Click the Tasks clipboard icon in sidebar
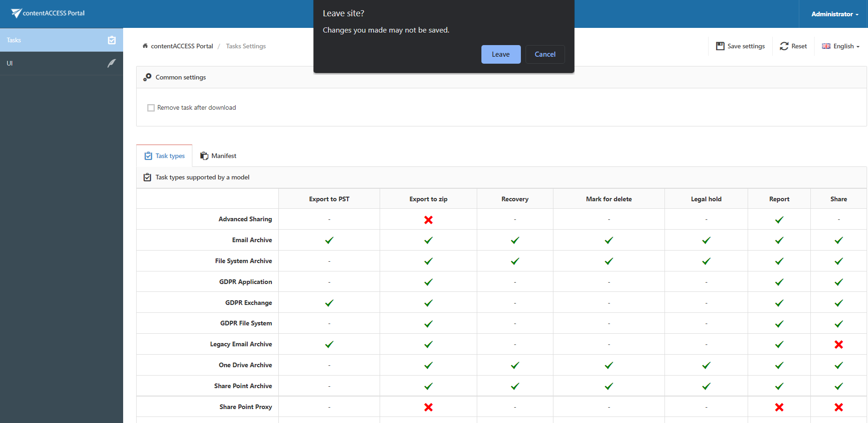Viewport: 868px width, 423px height. click(x=112, y=40)
